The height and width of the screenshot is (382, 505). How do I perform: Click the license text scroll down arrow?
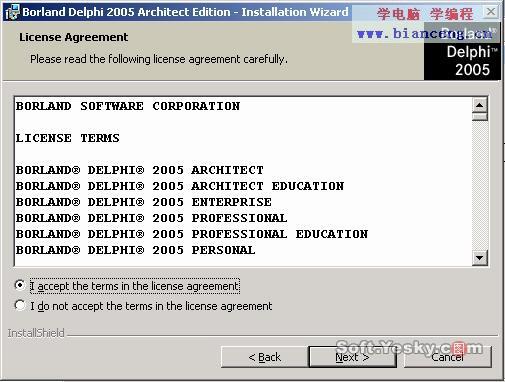coord(480,258)
